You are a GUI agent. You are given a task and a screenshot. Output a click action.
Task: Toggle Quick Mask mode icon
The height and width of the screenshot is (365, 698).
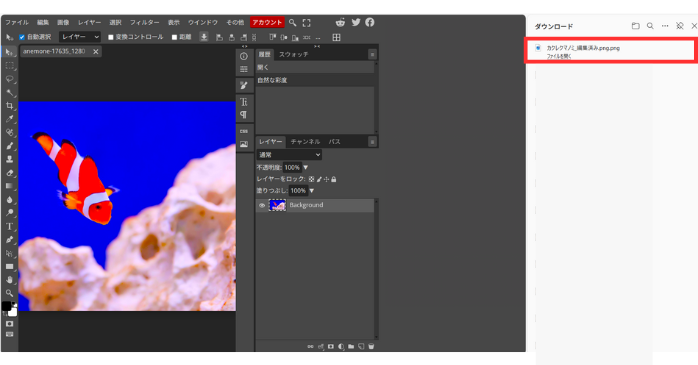(x=9, y=324)
